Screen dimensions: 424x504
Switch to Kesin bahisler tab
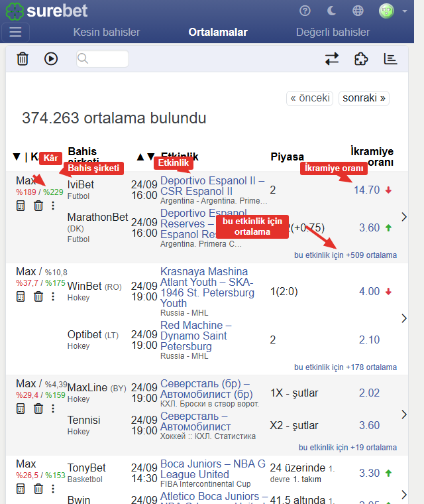point(106,32)
